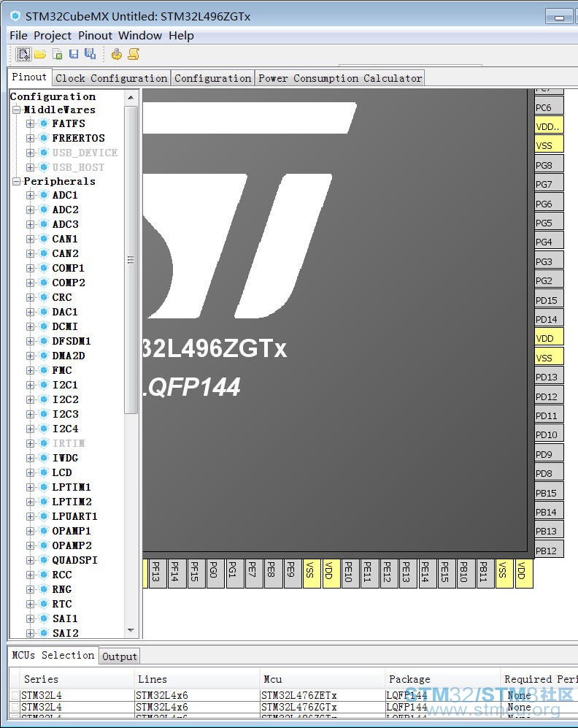Click the cube icon beside DAC1
The image size is (578, 728).
pyautogui.click(x=44, y=312)
